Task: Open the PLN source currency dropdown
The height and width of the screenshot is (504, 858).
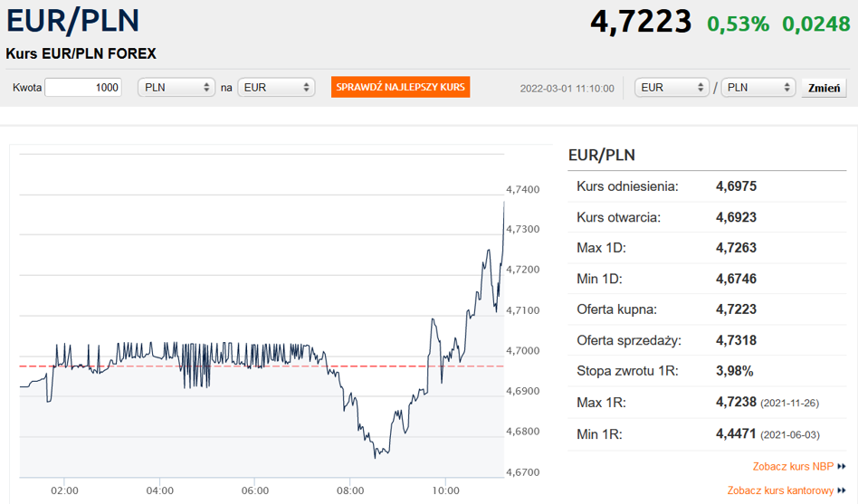Action: click(x=176, y=88)
